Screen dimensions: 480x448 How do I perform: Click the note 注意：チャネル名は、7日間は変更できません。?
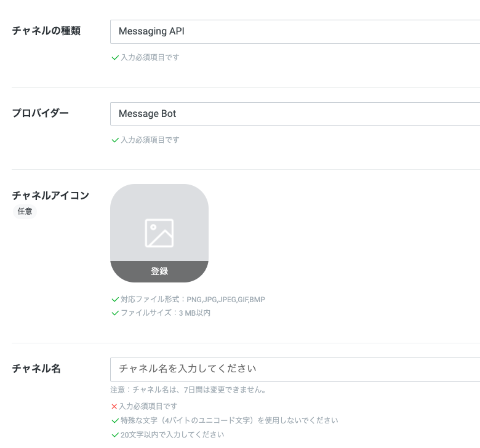(x=188, y=390)
